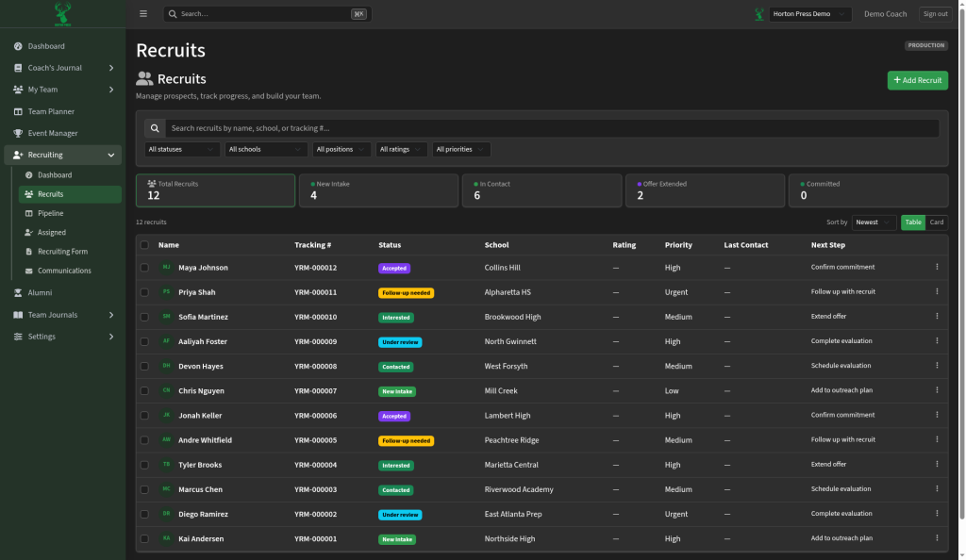Screen dimensions: 966x560
Task: Open the Event Manager trophy icon
Action: [18, 133]
